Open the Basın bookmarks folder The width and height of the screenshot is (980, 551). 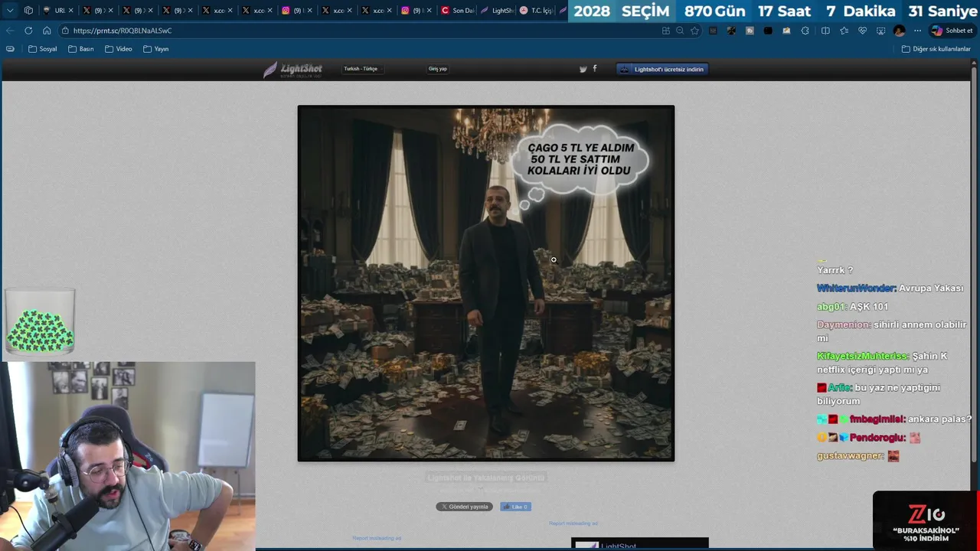pyautogui.click(x=81, y=49)
